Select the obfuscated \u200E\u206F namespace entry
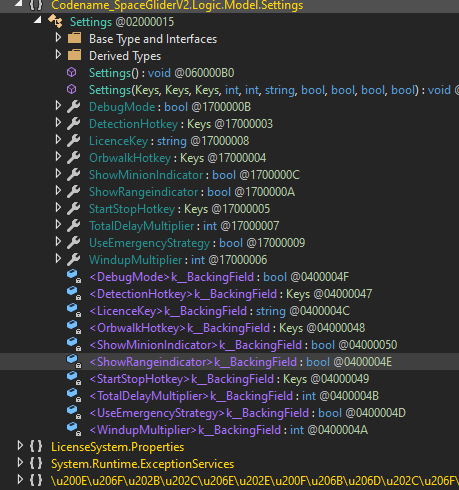Screen dimensions: 459x490 (x=255, y=480)
